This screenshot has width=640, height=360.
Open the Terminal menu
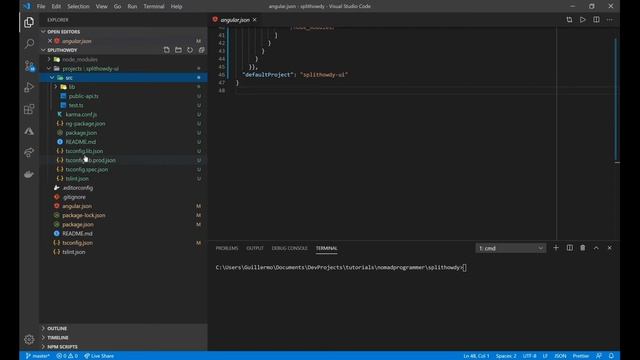pyautogui.click(x=153, y=7)
